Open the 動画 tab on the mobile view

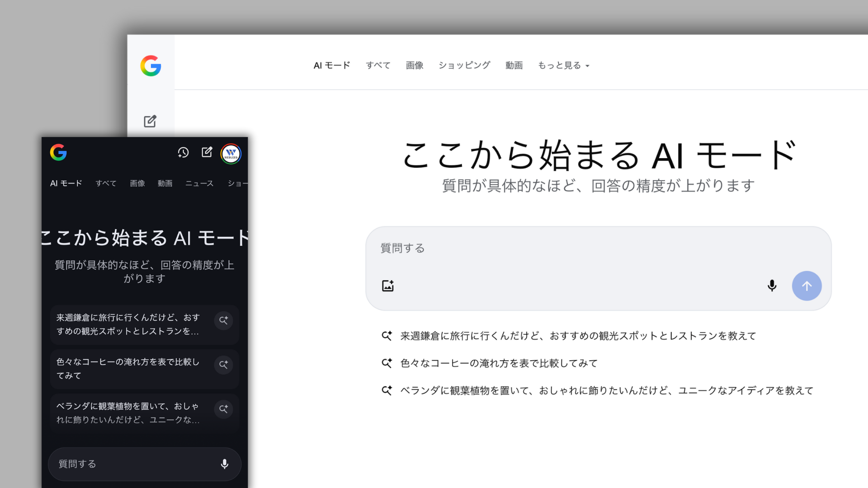pyautogui.click(x=165, y=183)
